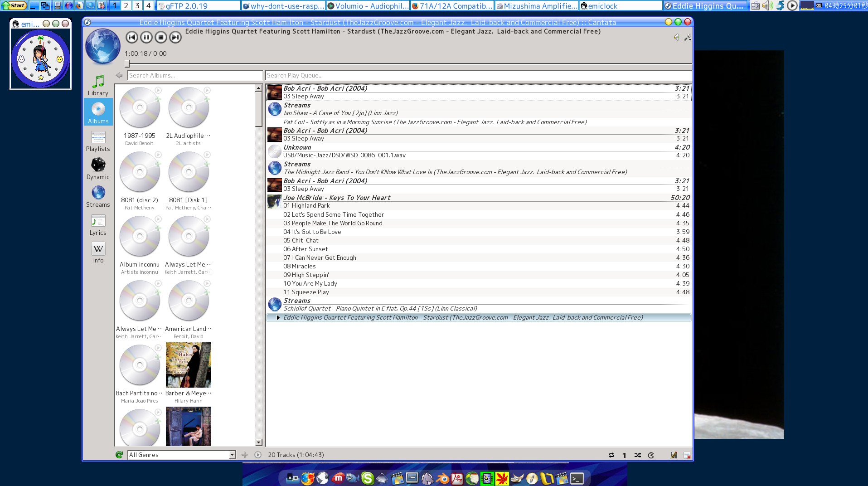Toggle repeat mode in status bar

coord(611,455)
